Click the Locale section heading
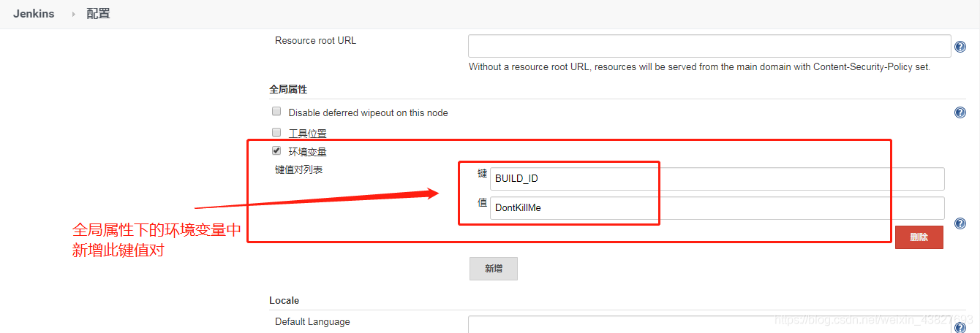The image size is (980, 333). pyautogui.click(x=284, y=300)
